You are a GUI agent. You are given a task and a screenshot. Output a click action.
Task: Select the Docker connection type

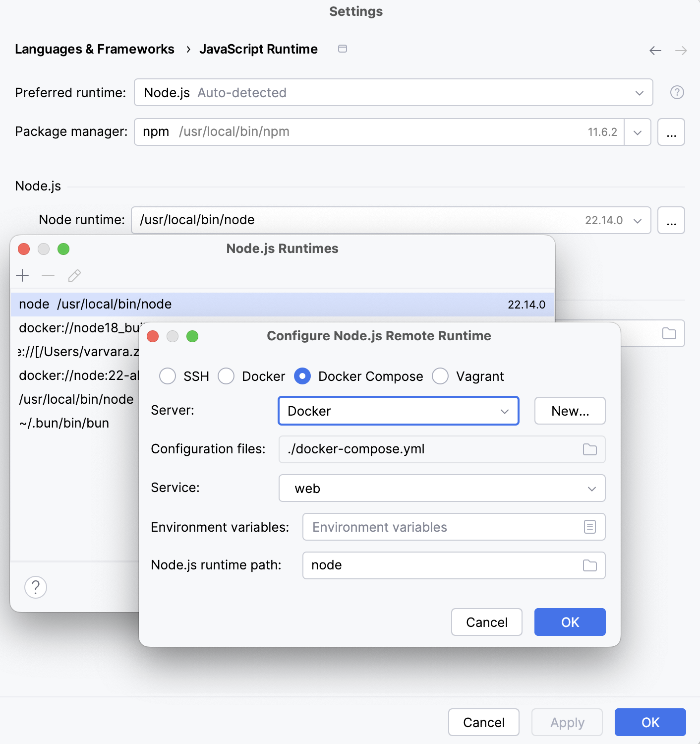click(227, 376)
